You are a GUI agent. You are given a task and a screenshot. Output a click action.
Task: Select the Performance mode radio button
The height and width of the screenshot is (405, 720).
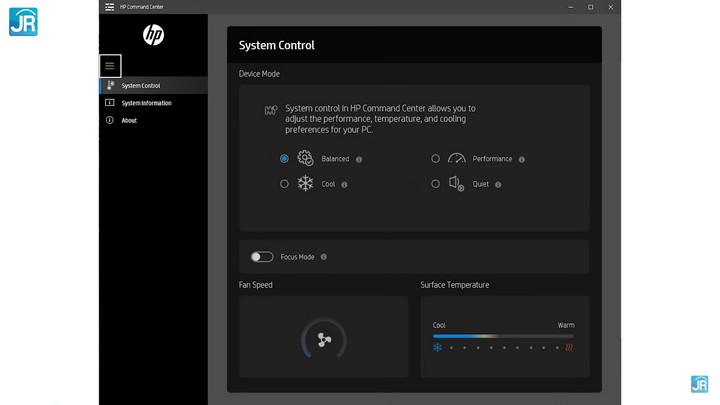[435, 159]
